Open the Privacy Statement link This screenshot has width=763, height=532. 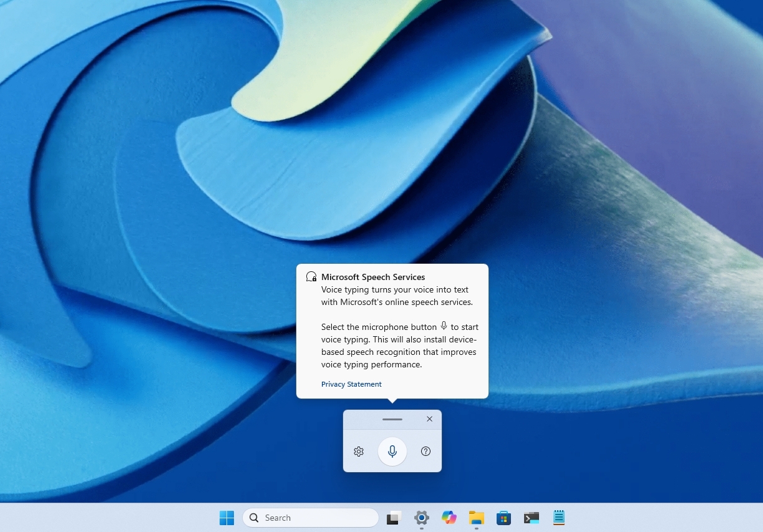click(x=351, y=384)
